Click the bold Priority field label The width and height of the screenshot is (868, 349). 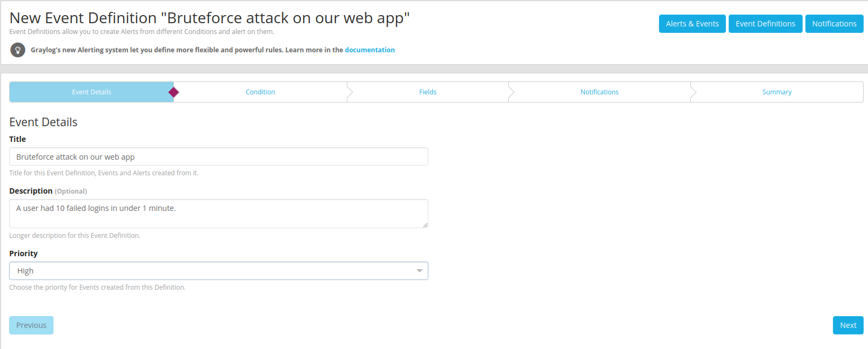23,254
